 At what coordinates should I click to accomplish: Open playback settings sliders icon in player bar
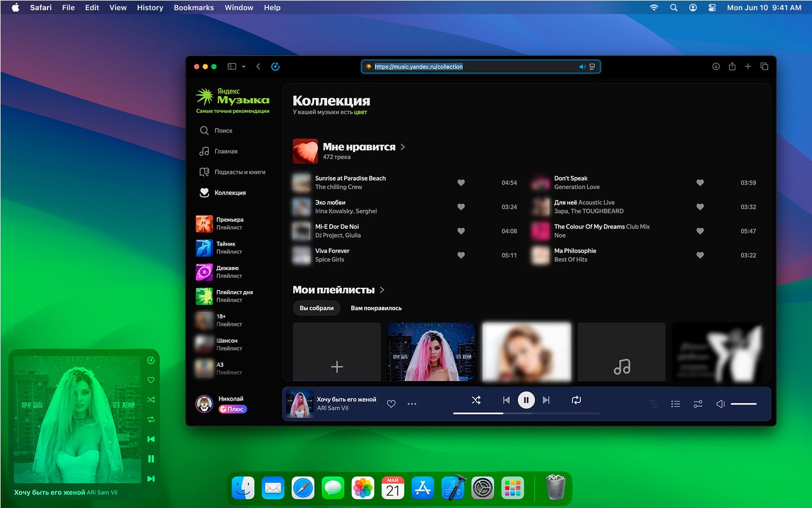click(698, 404)
